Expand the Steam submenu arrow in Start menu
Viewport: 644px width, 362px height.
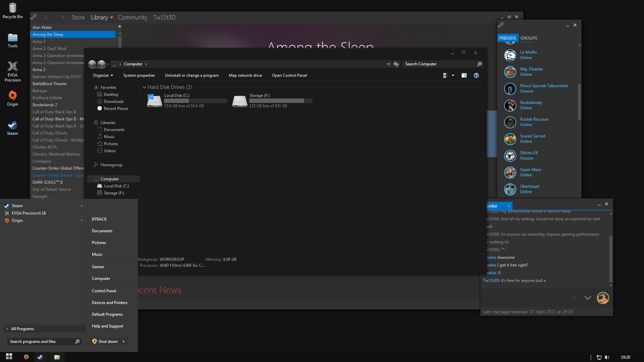(82, 206)
